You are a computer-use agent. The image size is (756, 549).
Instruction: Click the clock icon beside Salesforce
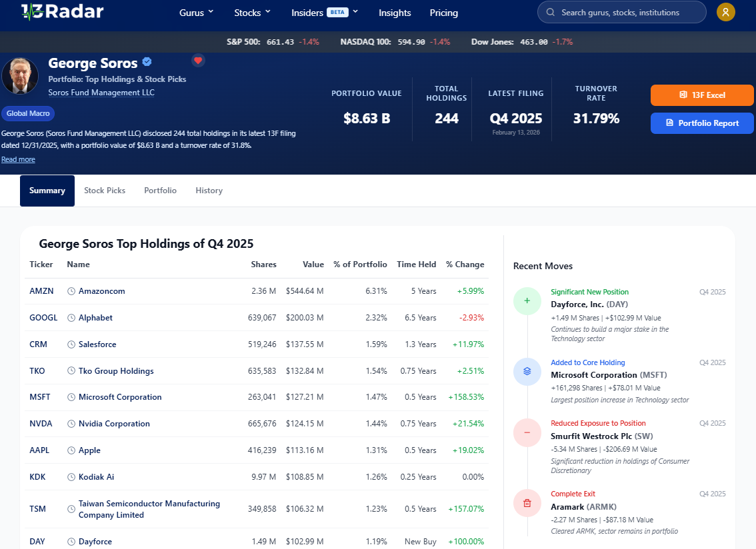click(x=71, y=344)
